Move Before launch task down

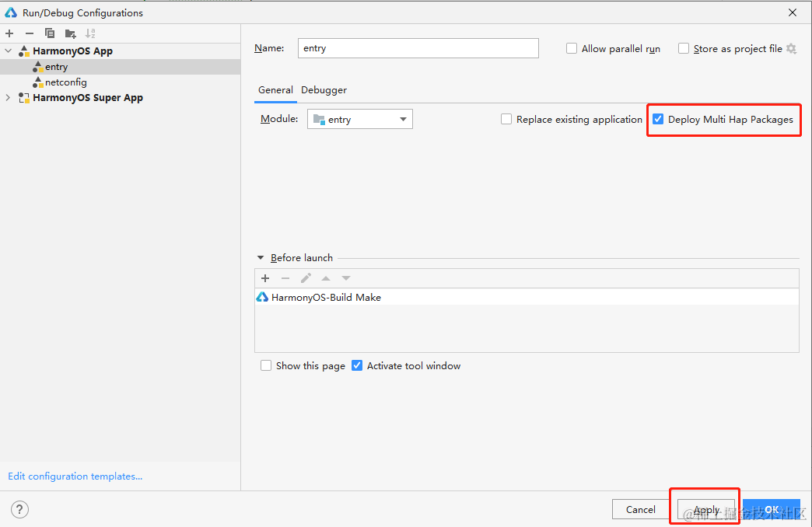tap(346, 278)
